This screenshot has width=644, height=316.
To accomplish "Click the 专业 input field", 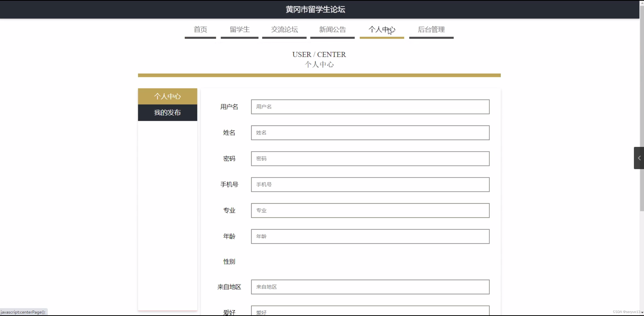I will 370,210.
